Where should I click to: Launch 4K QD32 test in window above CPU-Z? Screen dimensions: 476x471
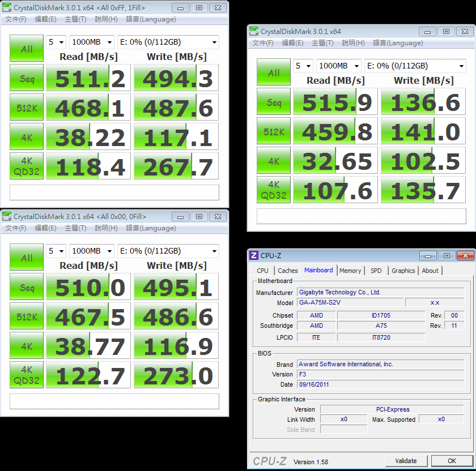click(x=274, y=190)
